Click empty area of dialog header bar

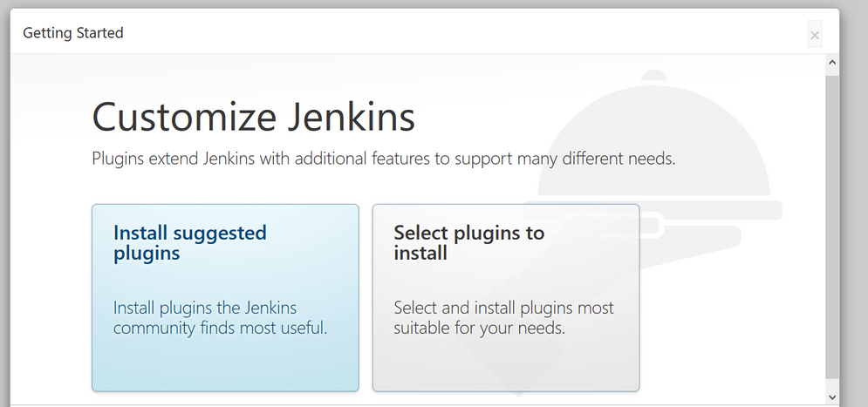(443, 32)
